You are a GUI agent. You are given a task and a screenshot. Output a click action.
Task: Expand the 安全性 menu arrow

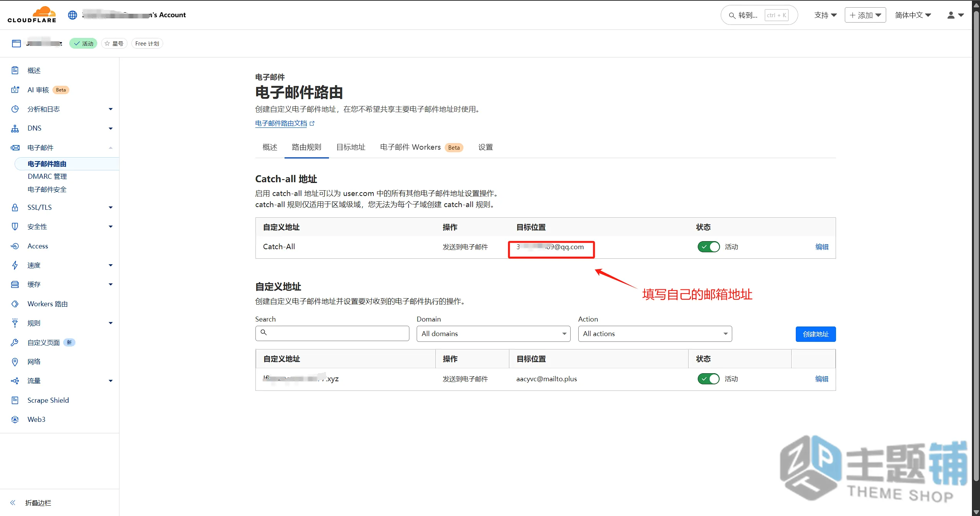click(111, 227)
